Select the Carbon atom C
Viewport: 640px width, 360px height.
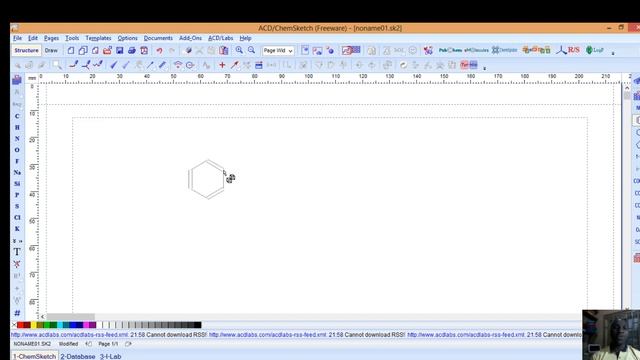(x=17, y=116)
